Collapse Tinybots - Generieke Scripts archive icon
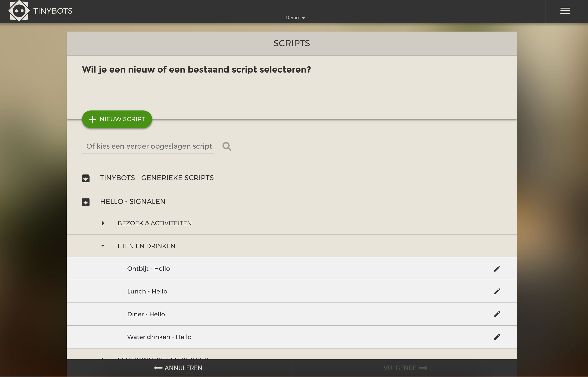The height and width of the screenshot is (377, 588). pyautogui.click(x=86, y=178)
